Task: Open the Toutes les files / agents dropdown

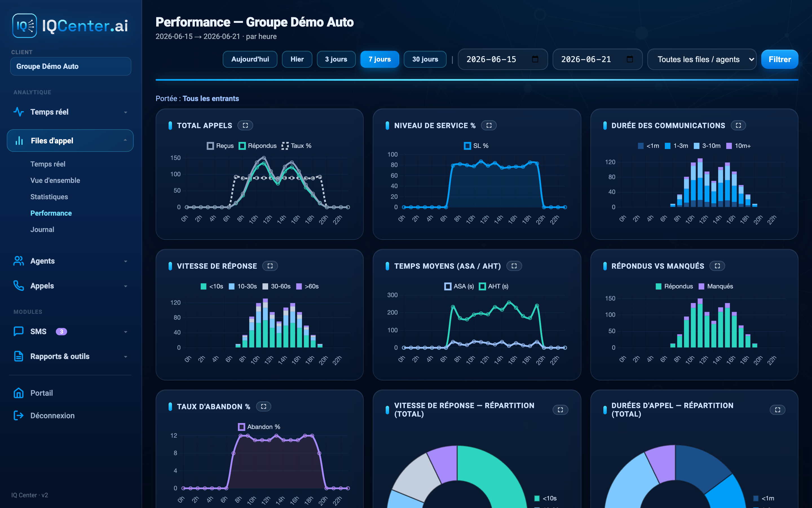Action: click(701, 60)
